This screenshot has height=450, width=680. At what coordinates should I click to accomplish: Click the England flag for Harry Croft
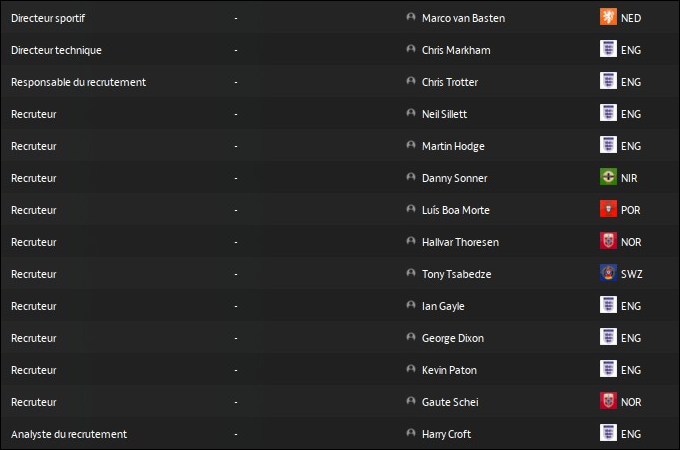pyautogui.click(x=607, y=434)
